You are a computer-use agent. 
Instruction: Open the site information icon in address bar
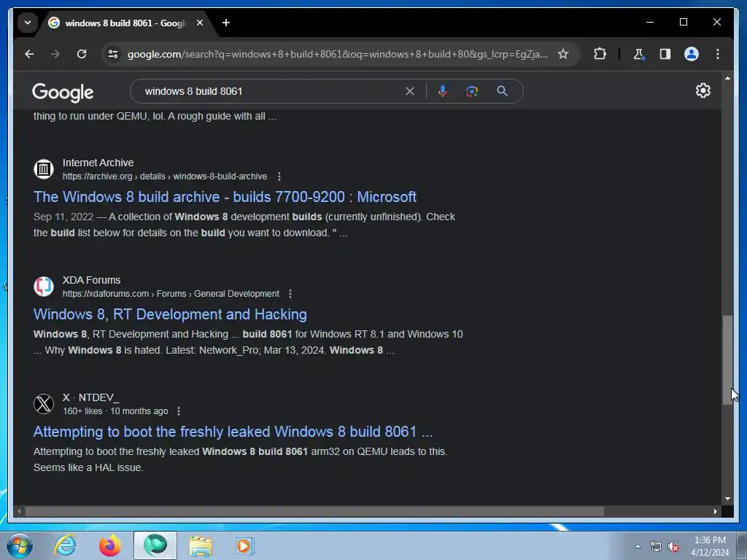113,54
